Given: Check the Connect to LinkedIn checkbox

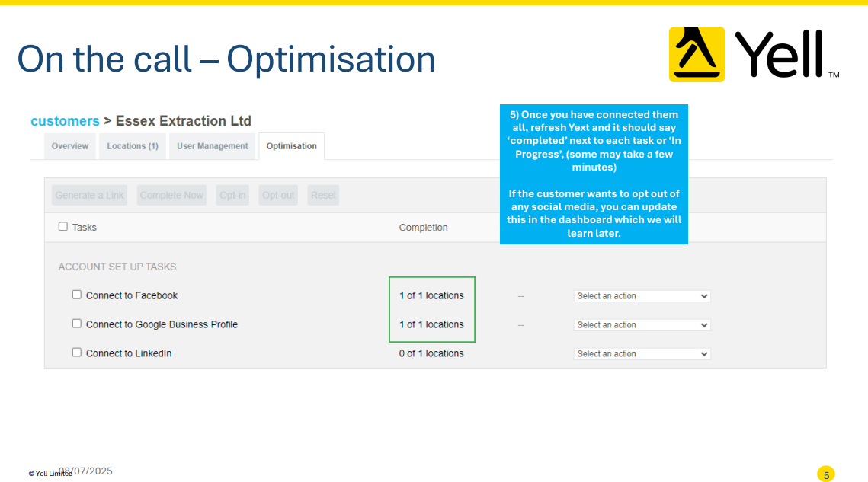Looking at the screenshot, I should pyautogui.click(x=77, y=353).
